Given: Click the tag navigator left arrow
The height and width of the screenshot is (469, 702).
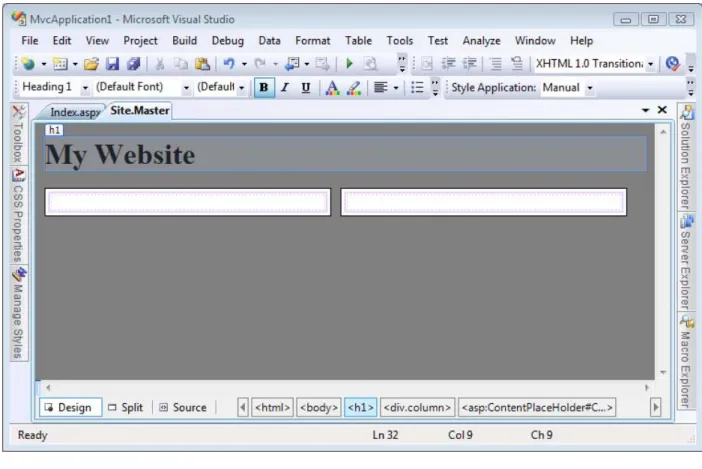Looking at the screenshot, I should click(243, 407).
